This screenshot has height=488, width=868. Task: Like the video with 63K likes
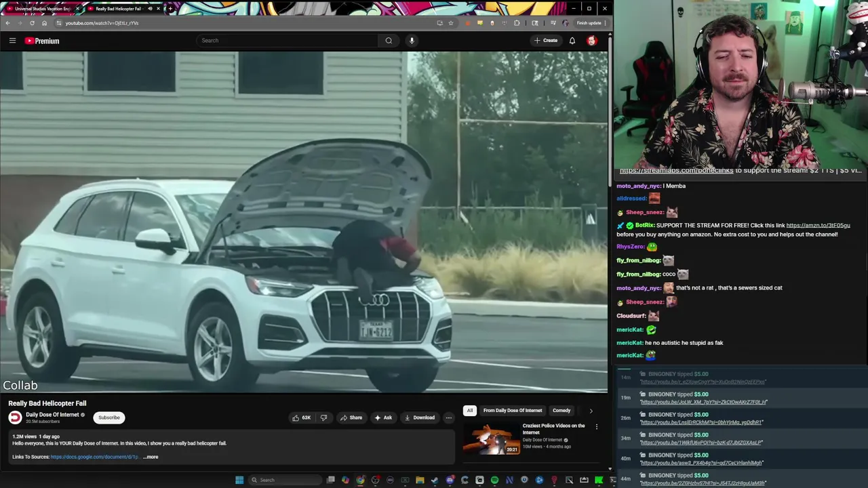tap(301, 418)
